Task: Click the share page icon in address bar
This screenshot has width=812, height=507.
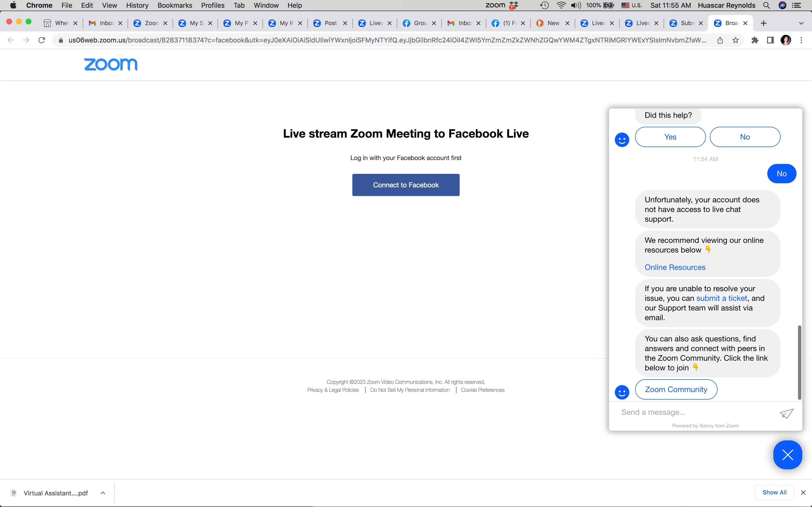Action: pyautogui.click(x=720, y=40)
